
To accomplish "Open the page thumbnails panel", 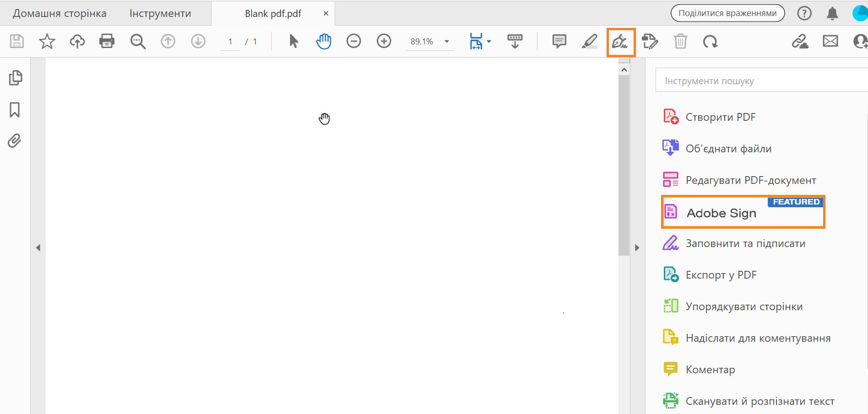I will coord(15,78).
